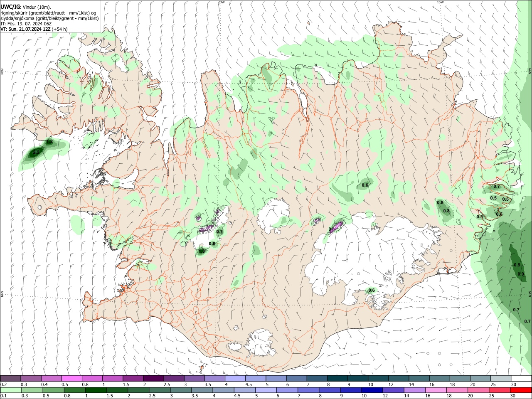Click the '0.2' label in the snow legend row
532x399 pixels.
point(3,384)
